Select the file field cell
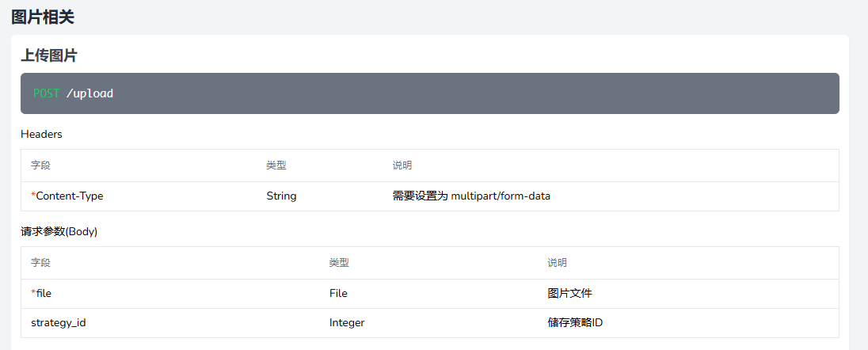The height and width of the screenshot is (350, 868). [x=41, y=294]
